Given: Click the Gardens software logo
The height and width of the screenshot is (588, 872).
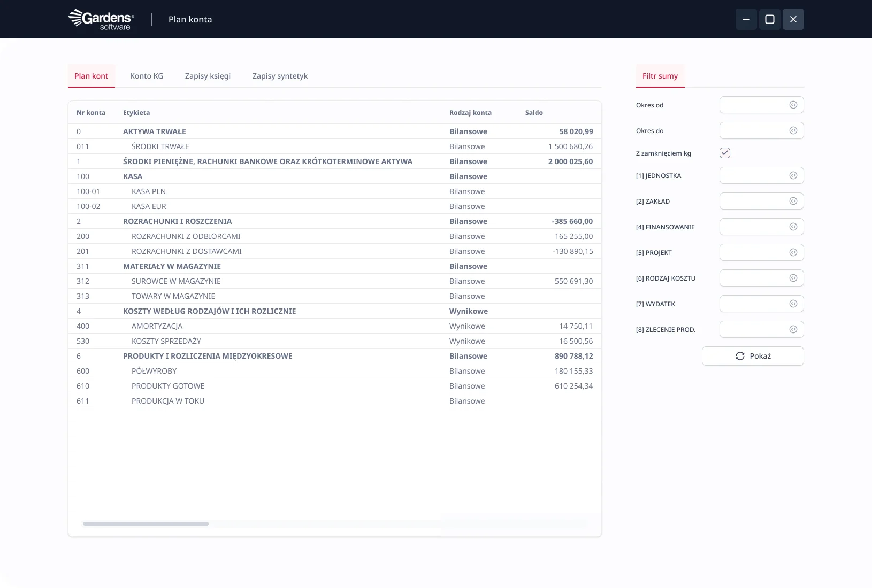Looking at the screenshot, I should [101, 19].
